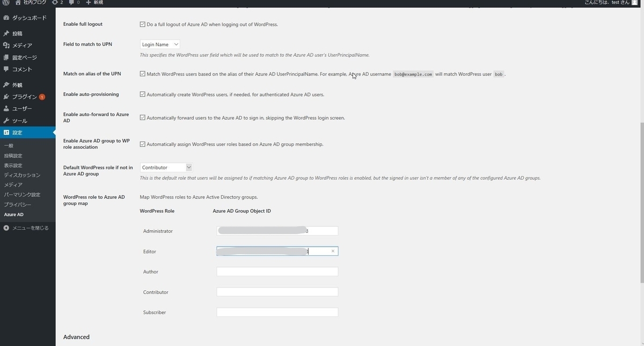This screenshot has width=644, height=346.
Task: Go to ディスカッション discussion settings
Action: [x=22, y=175]
